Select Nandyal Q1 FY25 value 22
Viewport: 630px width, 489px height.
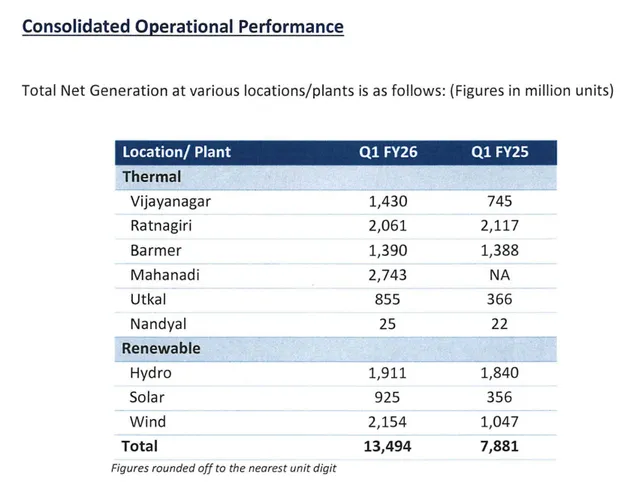(500, 324)
